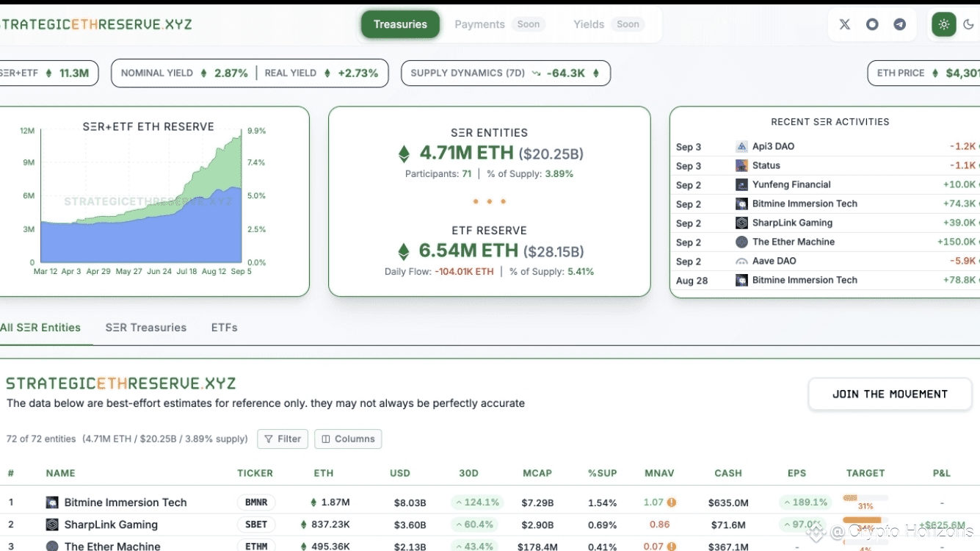Screen dimensions: 980x551
Task: Click the Sep 2 Bitmine Immersion logo icon
Action: [x=741, y=204]
